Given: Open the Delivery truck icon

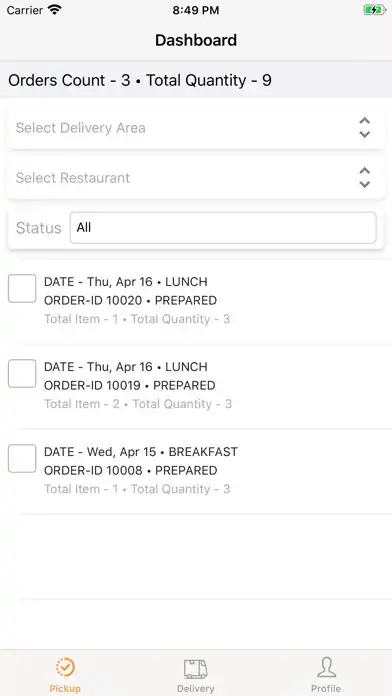Looking at the screenshot, I should coord(196,668).
